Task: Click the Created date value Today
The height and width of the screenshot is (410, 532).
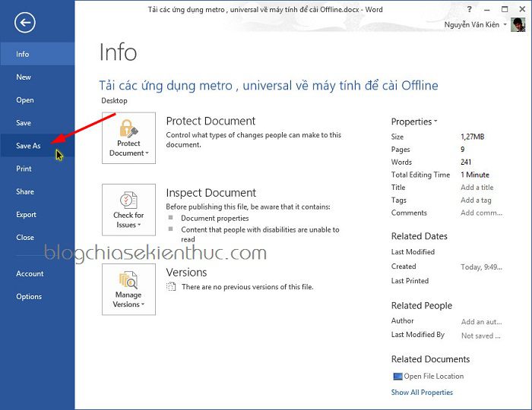Action: (481, 267)
